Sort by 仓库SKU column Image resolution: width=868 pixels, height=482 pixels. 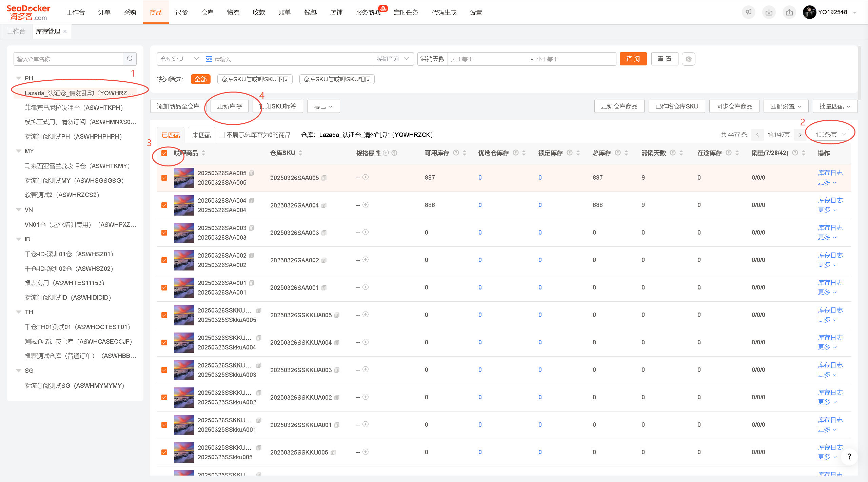point(300,153)
